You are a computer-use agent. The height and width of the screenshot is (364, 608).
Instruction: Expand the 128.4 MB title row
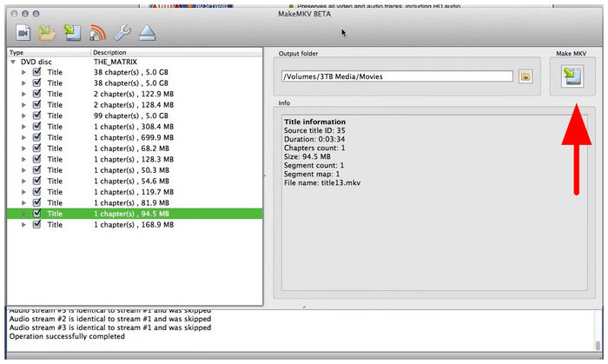coord(23,105)
